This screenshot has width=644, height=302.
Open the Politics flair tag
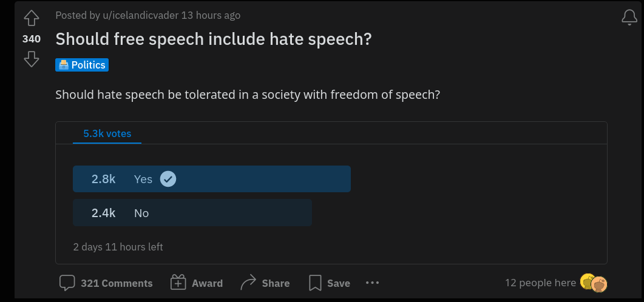pyautogui.click(x=82, y=65)
